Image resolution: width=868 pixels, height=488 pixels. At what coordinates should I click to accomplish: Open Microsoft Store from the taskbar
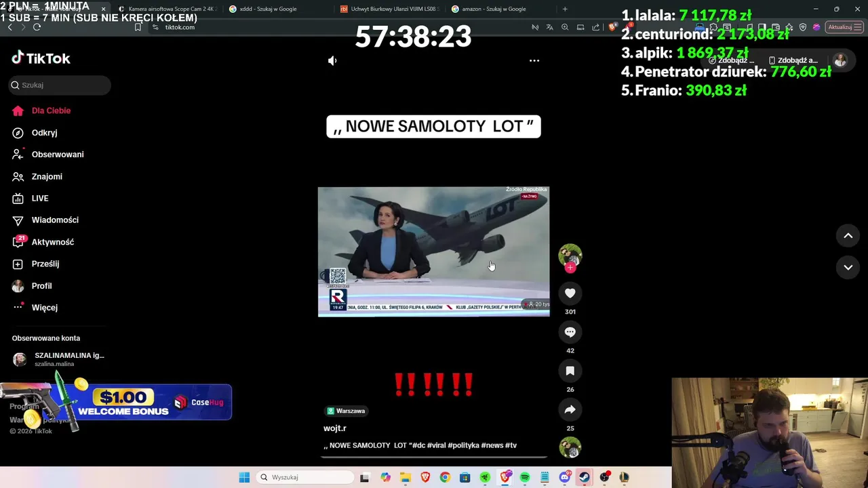(x=465, y=477)
